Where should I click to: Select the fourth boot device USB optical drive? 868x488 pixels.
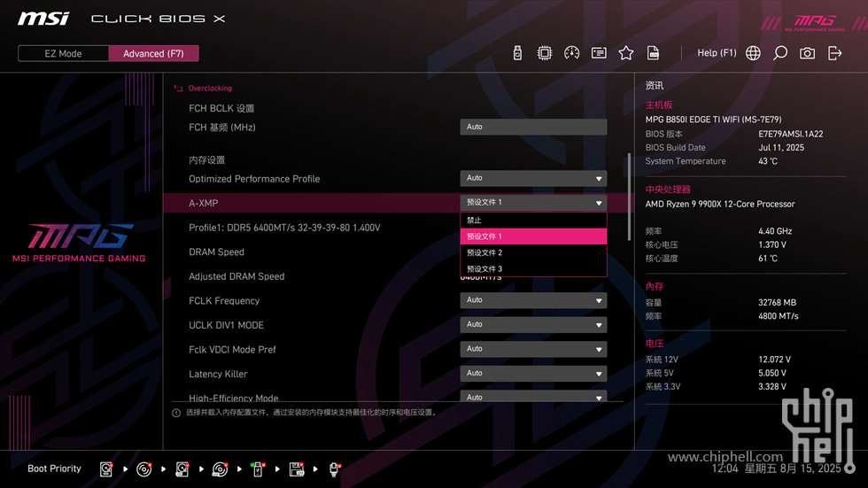point(220,469)
